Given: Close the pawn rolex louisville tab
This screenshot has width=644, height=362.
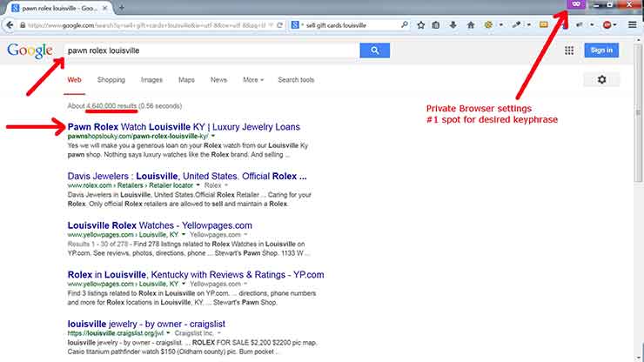Looking at the screenshot, I should [104, 8].
